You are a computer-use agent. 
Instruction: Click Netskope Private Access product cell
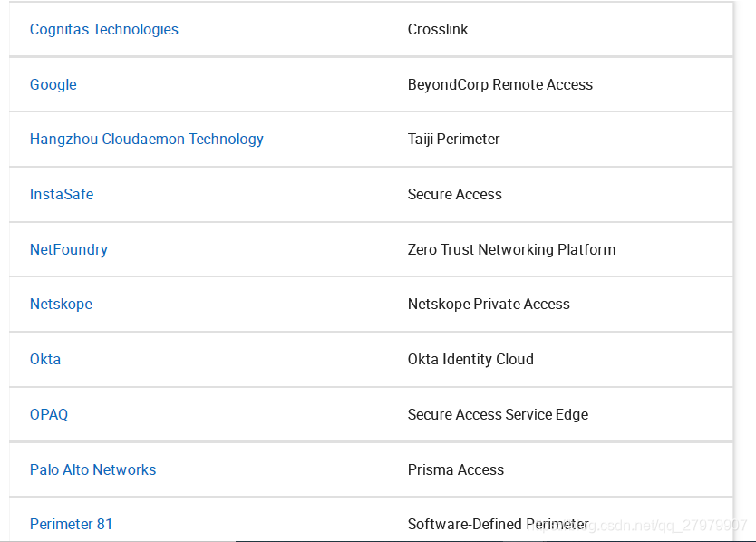tap(489, 304)
